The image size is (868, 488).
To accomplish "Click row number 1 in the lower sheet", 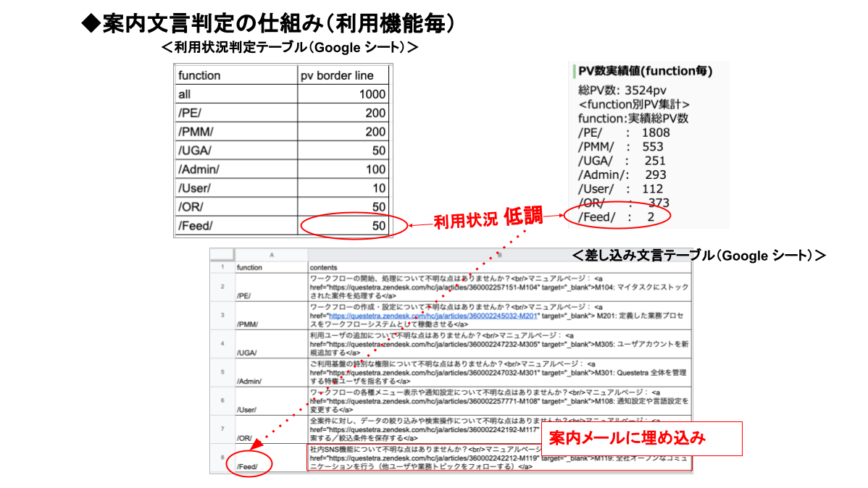I will coord(222,267).
